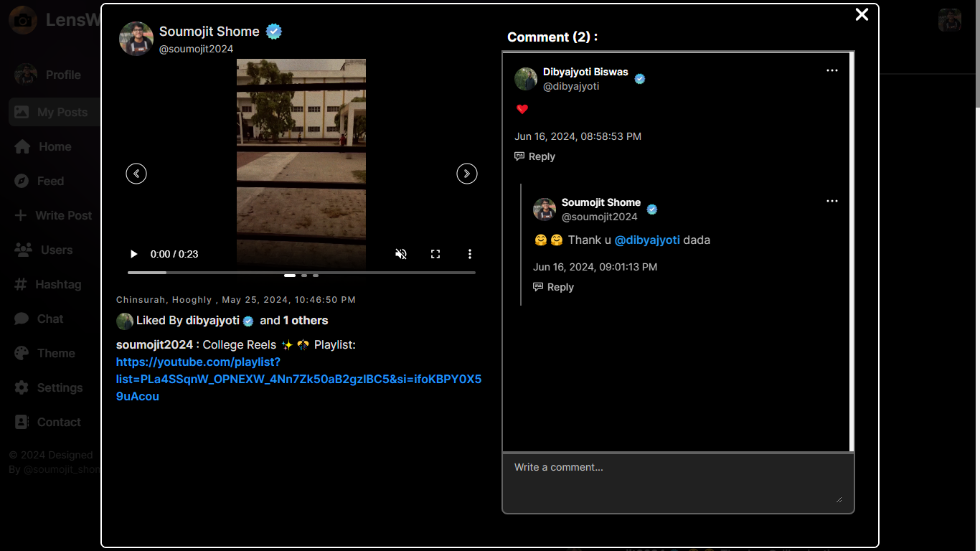This screenshot has height=551, width=980.
Task: Click the verified badge next to Soumojit Shome's reply name
Action: 652,209
